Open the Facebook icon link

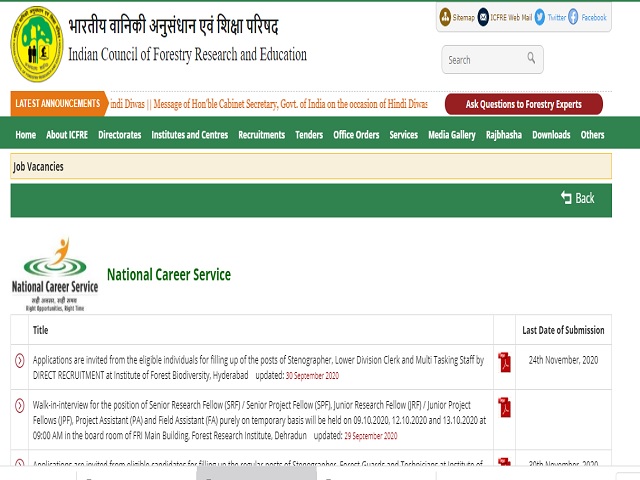[x=573, y=17]
